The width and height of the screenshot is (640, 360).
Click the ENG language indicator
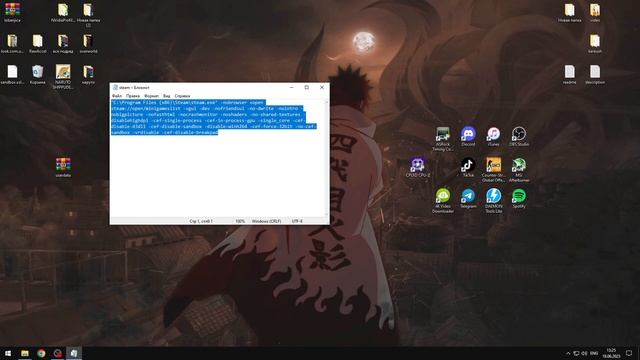click(594, 353)
